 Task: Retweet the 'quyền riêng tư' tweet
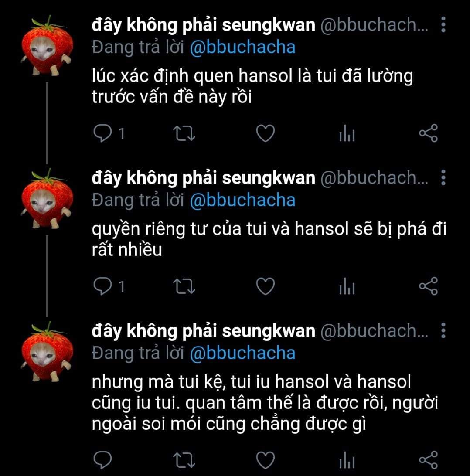tap(184, 286)
